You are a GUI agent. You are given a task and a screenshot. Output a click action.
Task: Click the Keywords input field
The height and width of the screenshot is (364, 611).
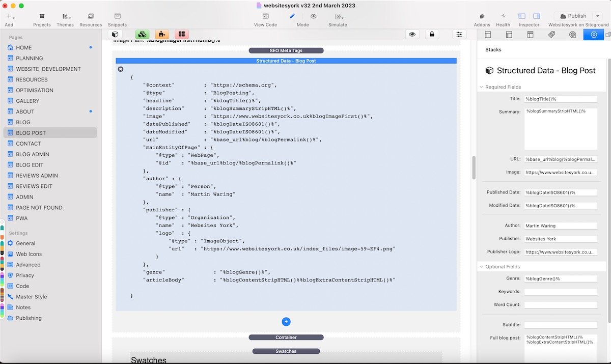pos(561,292)
